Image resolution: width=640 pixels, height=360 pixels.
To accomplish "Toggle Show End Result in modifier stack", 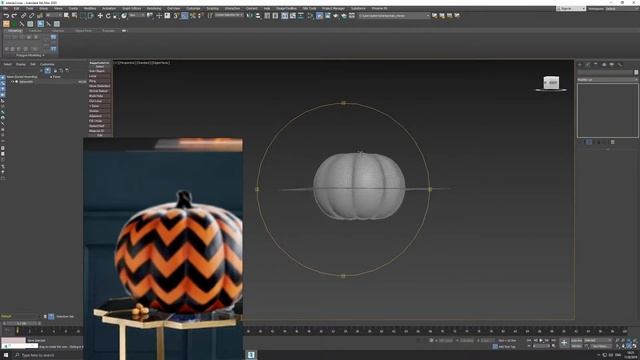I will [588, 142].
